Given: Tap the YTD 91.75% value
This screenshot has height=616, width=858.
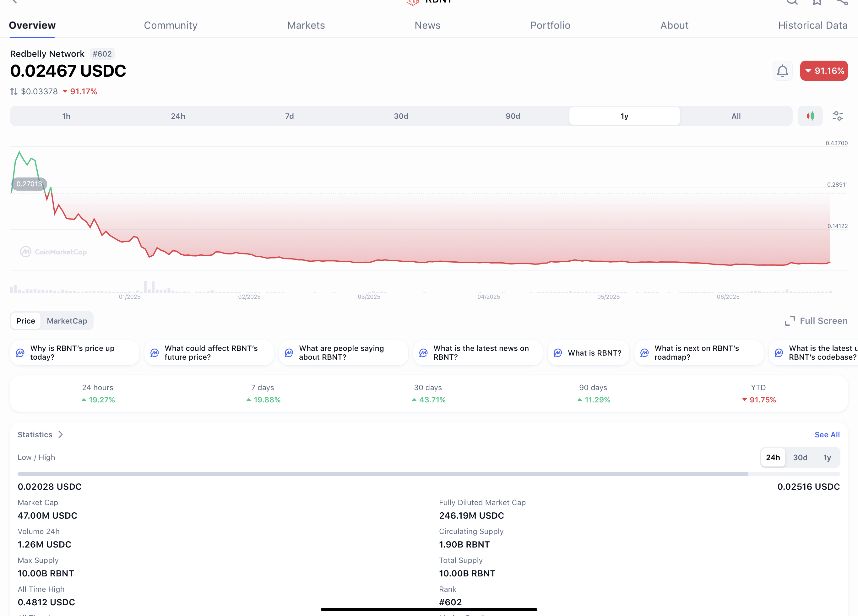Looking at the screenshot, I should pyautogui.click(x=758, y=400).
